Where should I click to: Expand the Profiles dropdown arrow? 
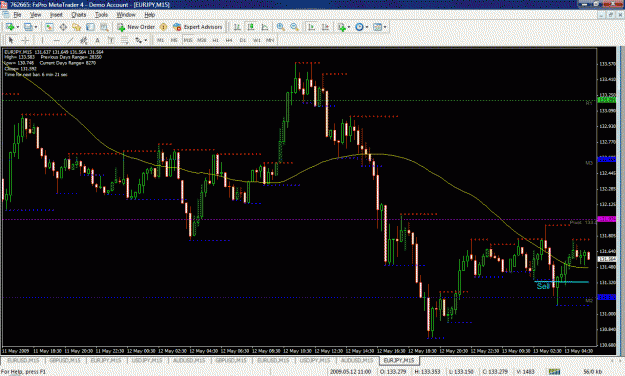click(x=36, y=27)
